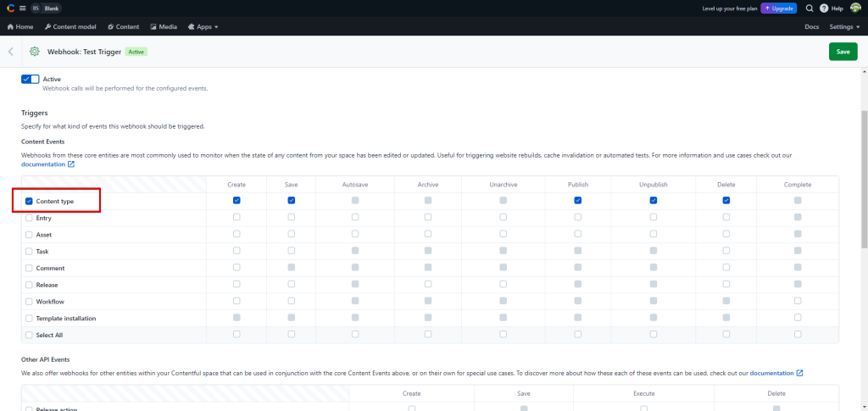Viewport: 868px width, 411px height.
Task: Open the hamburger navigation menu
Action: [22, 8]
